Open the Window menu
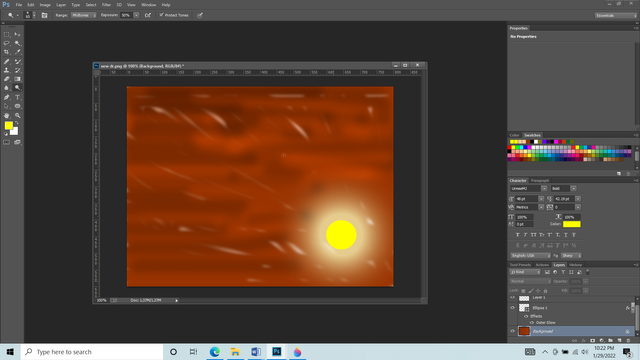The width and height of the screenshot is (640, 360). tap(149, 5)
